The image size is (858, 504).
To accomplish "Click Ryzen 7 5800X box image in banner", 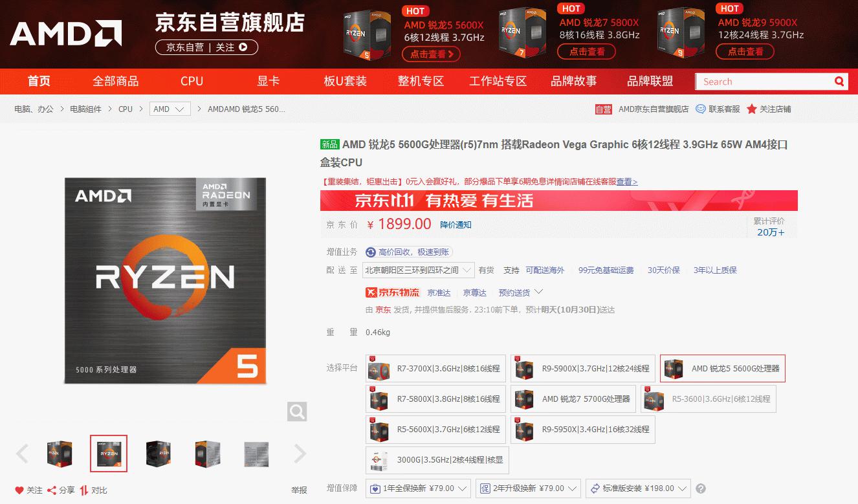I will pos(523,32).
